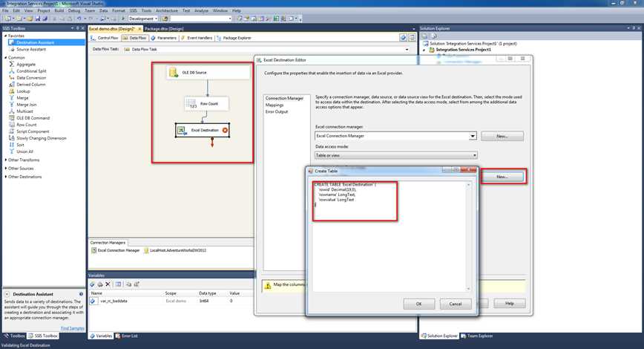644x349 pixels.
Task: Click Cancel in the Create Table dialog
Action: tap(456, 304)
